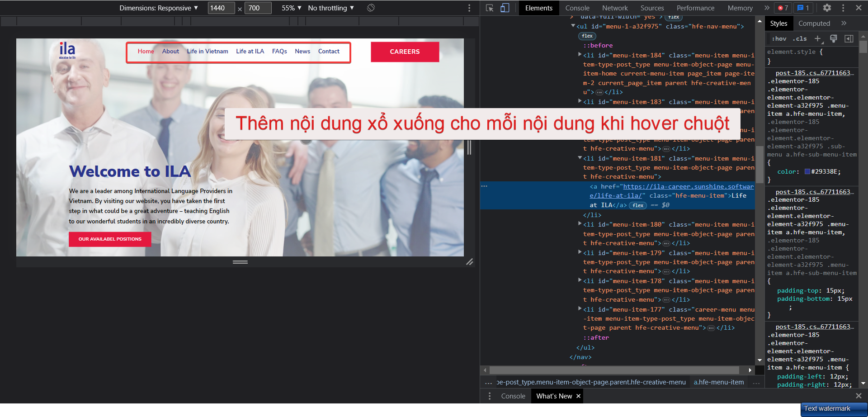Switch to the Computed tab
The width and height of the screenshot is (868, 417).
pos(814,23)
